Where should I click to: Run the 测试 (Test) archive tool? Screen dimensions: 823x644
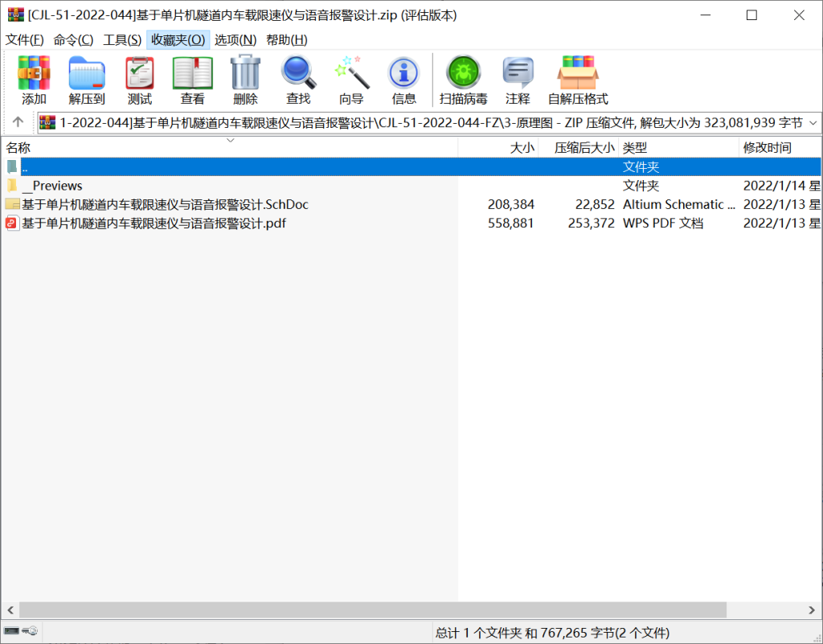pyautogui.click(x=140, y=80)
